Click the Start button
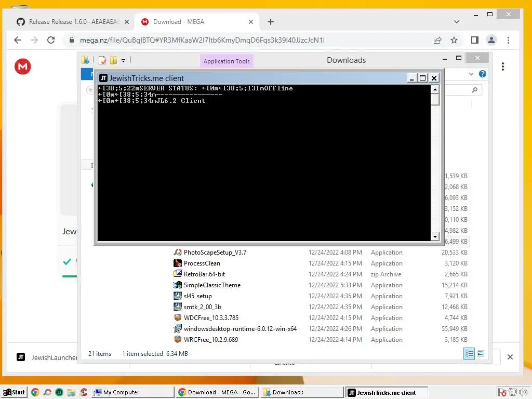The height and width of the screenshot is (399, 532). coord(14,392)
